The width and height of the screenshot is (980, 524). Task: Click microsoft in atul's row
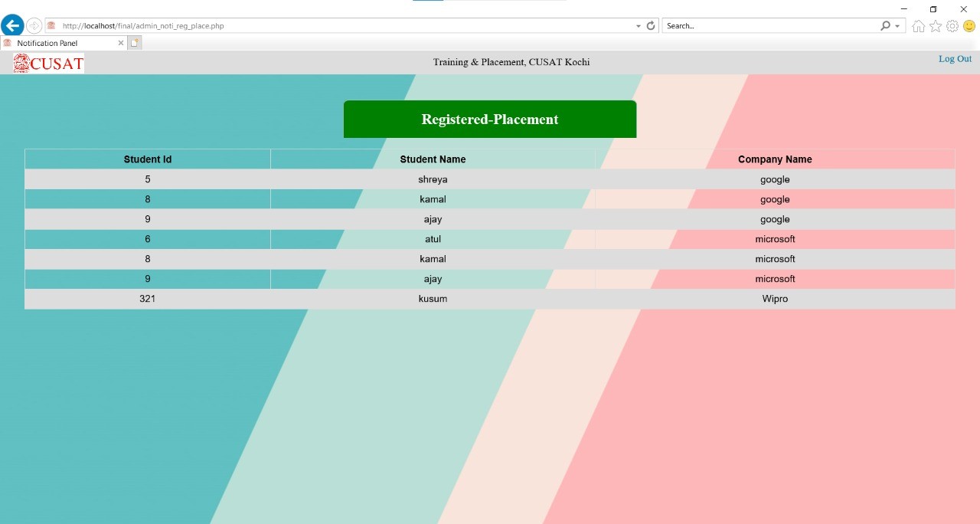pyautogui.click(x=775, y=239)
